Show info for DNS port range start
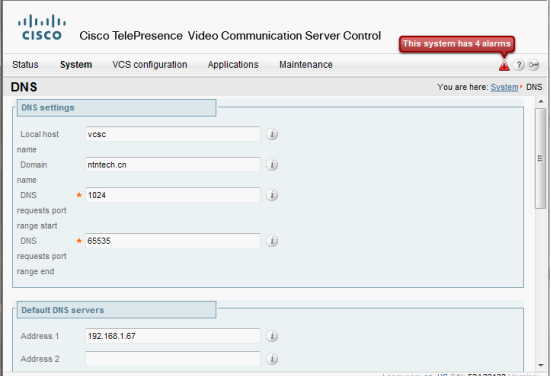Screen dimensions: 551x377 coord(272,195)
